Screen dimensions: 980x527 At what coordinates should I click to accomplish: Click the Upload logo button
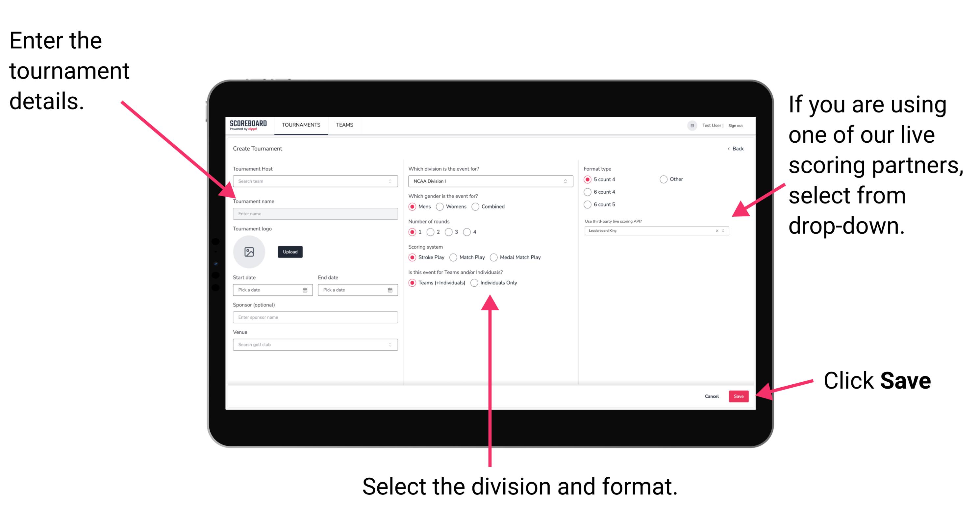[x=289, y=252]
